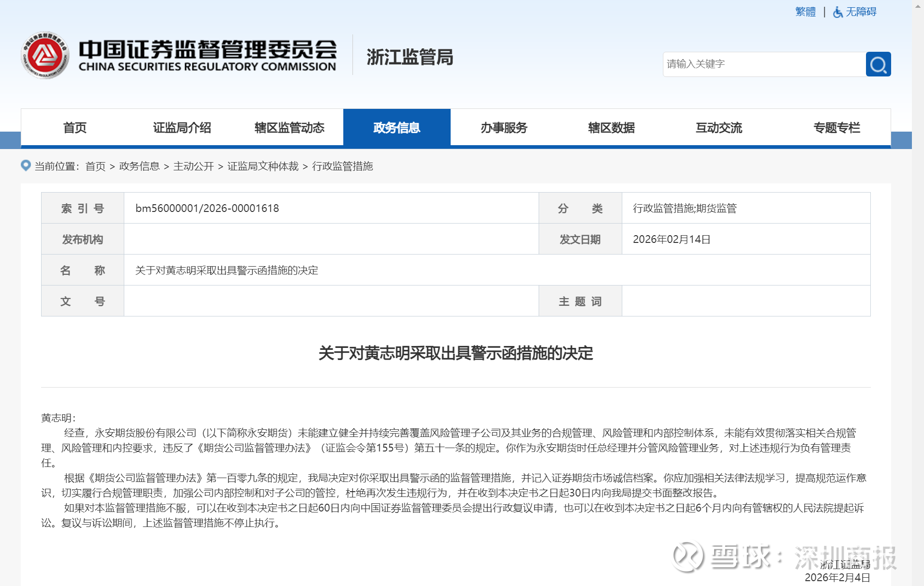
Task: Type in the 请输入关键字 search field
Action: pos(764,64)
